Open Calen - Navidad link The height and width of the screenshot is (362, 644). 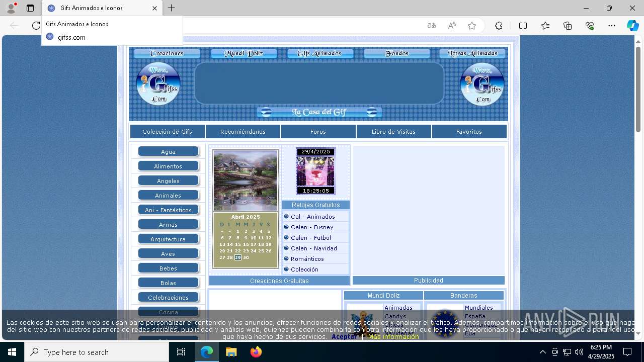tap(313, 248)
